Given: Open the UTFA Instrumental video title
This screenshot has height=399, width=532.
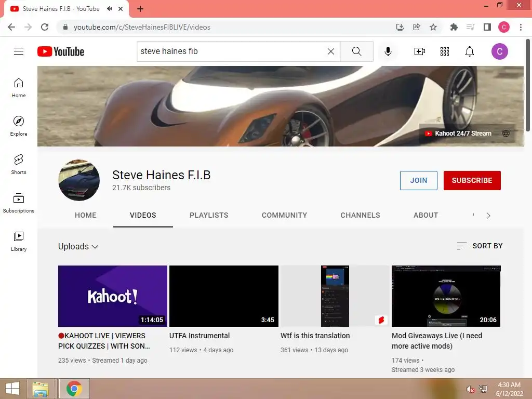Looking at the screenshot, I should 199,336.
